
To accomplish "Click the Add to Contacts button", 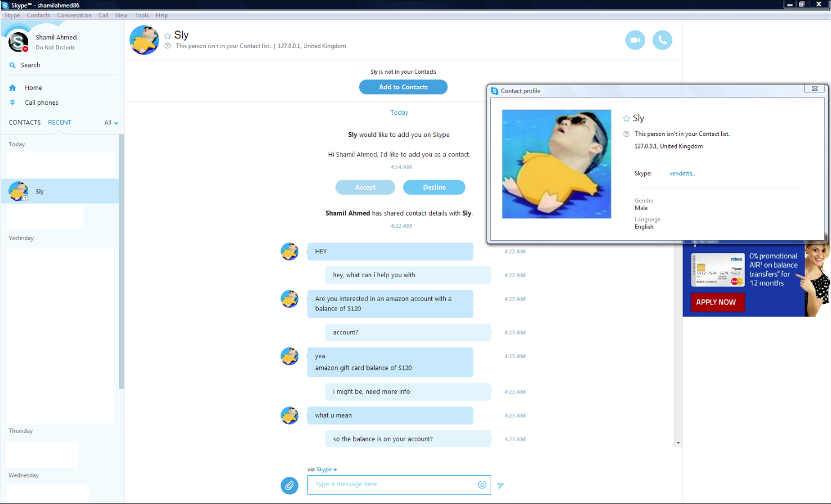I will coord(404,87).
